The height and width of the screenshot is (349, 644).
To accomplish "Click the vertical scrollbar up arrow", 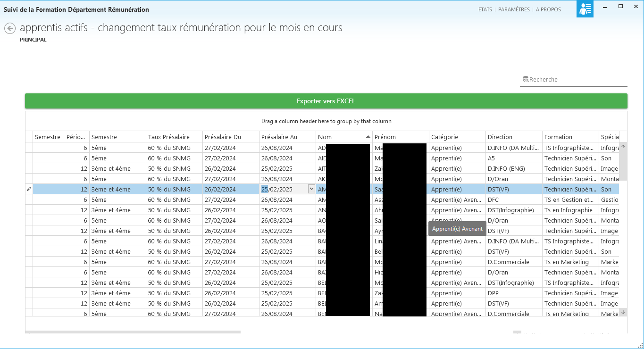I will click(x=623, y=147).
